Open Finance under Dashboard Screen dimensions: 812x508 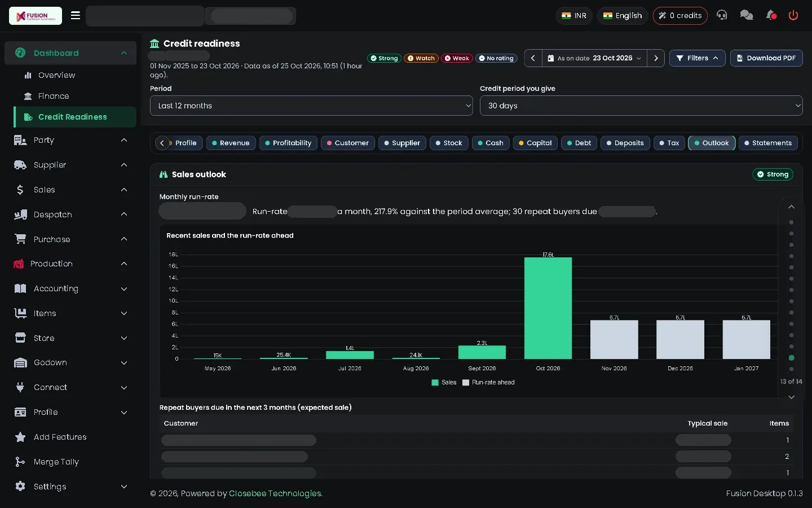pos(75,96)
